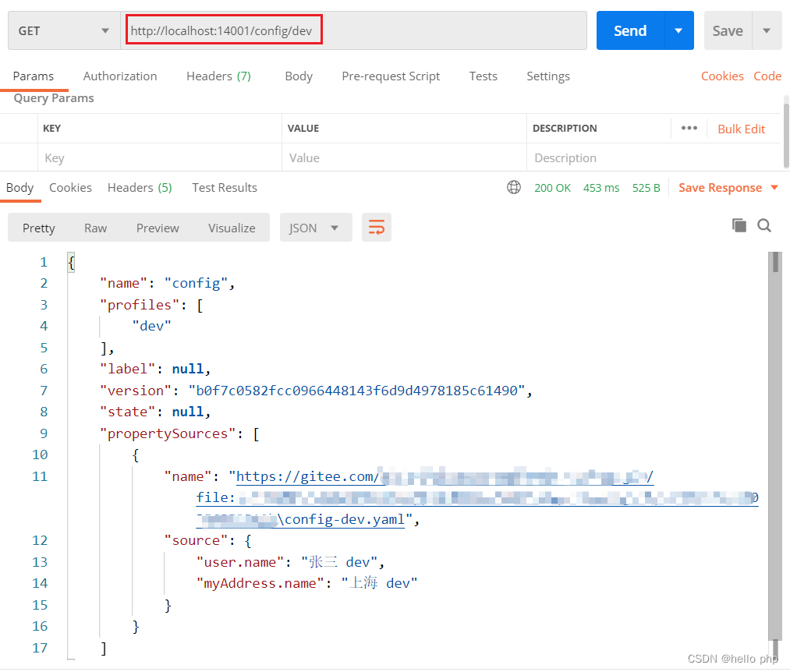Click the 453 ms response time
The image size is (790, 672).
[x=601, y=187]
